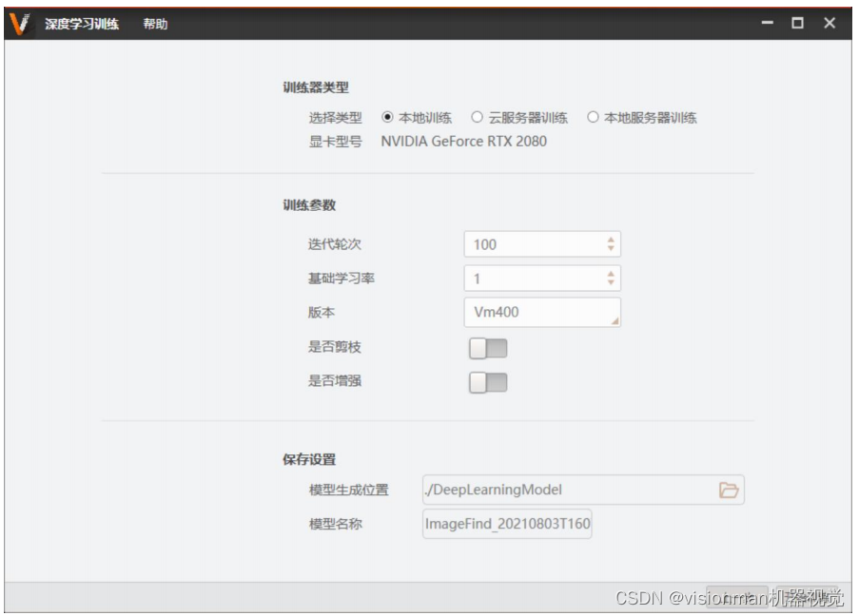Enable the 是否剪枝 switch
The image size is (859, 616).
coord(488,349)
